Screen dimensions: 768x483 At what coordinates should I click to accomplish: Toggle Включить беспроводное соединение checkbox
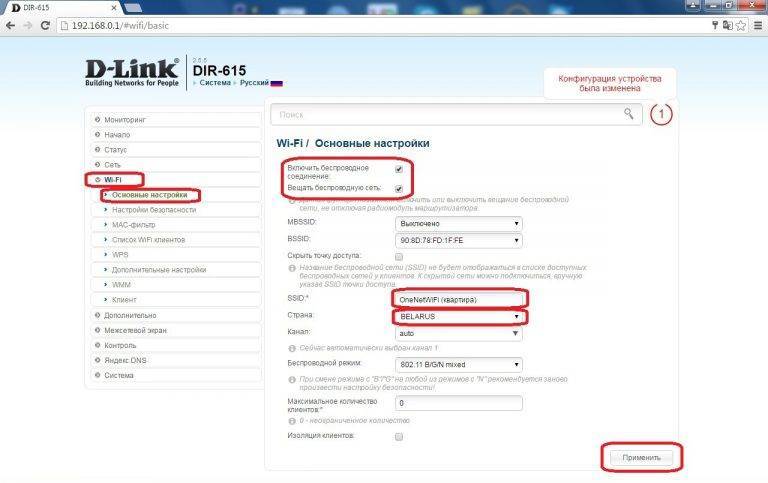click(x=399, y=169)
